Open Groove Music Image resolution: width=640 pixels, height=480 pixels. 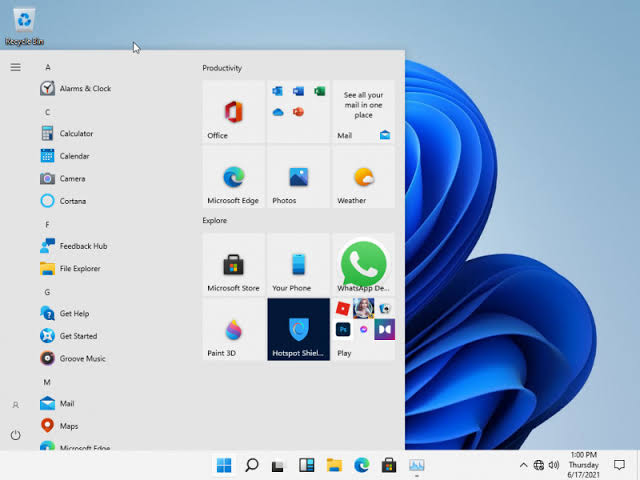click(73, 359)
